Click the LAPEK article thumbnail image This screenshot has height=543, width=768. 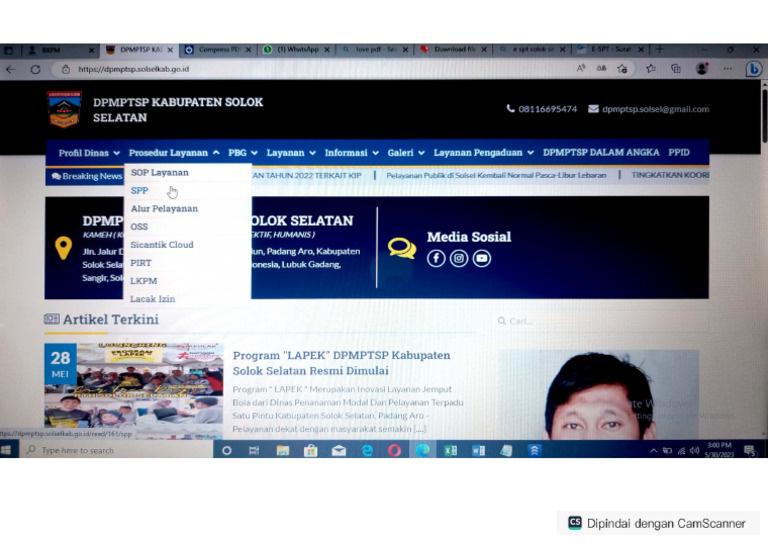point(134,390)
